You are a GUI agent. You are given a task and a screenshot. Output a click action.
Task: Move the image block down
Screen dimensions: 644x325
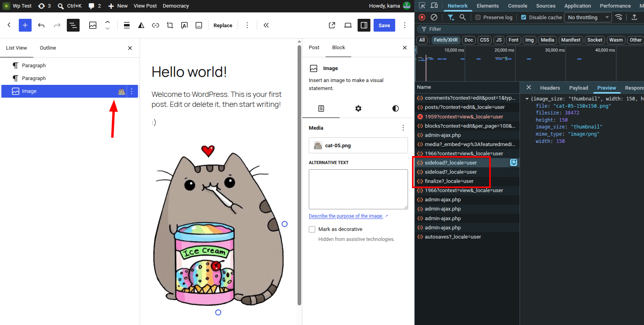(x=108, y=28)
